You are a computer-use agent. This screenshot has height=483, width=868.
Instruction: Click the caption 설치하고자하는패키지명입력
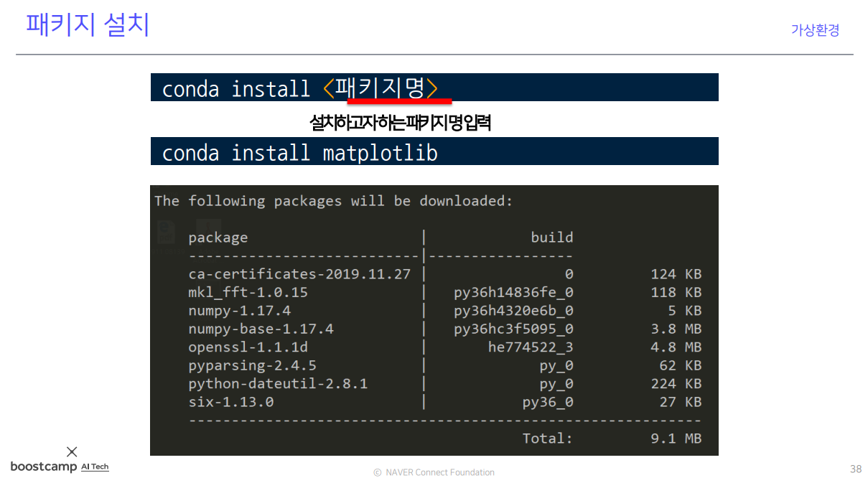click(400, 123)
